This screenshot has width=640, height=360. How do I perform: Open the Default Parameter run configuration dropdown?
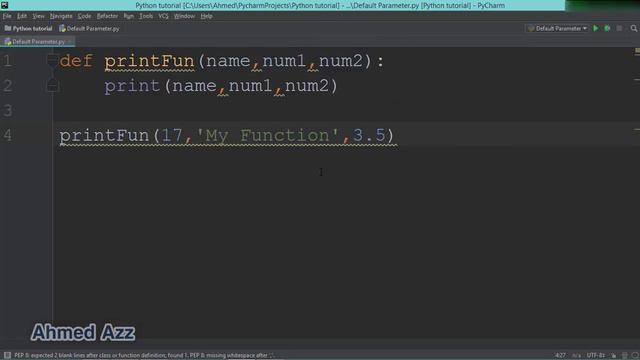coord(557,28)
